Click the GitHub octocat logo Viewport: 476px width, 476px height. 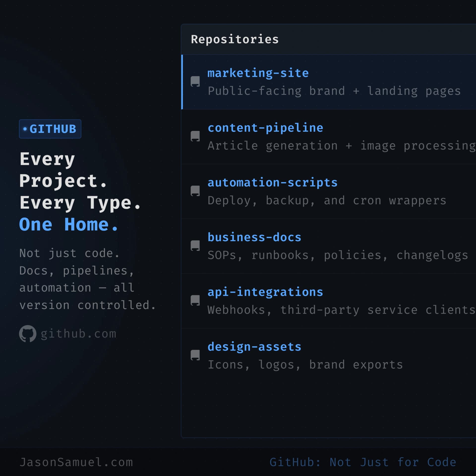[x=28, y=334]
